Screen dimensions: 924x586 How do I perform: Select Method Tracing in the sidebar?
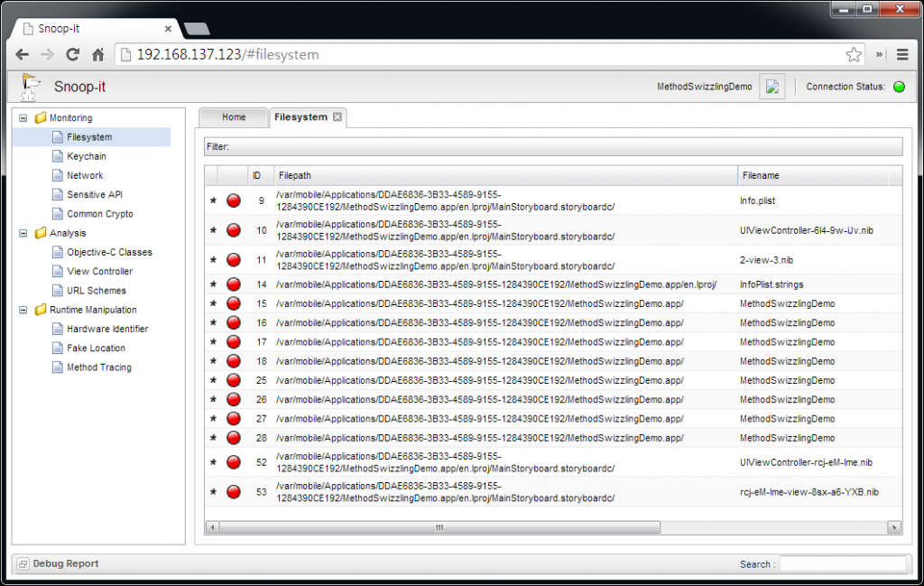(x=98, y=367)
